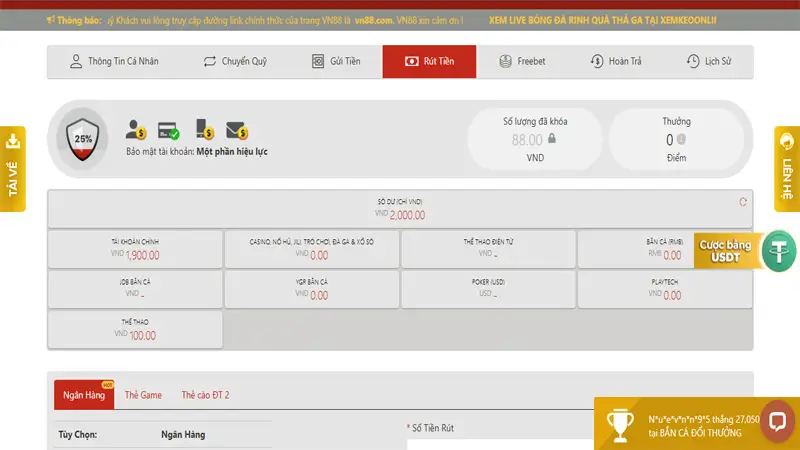The height and width of the screenshot is (450, 800).
Task: Click the trophy icon in winner banner
Action: pos(620,425)
